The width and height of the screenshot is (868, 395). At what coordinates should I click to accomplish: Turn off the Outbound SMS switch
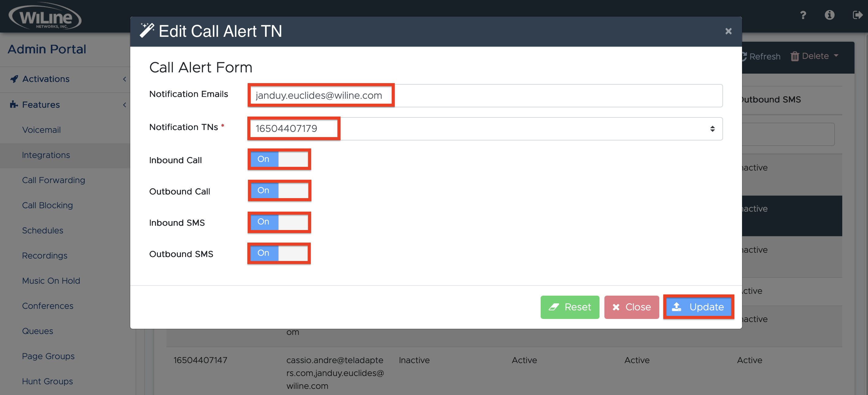(x=279, y=253)
